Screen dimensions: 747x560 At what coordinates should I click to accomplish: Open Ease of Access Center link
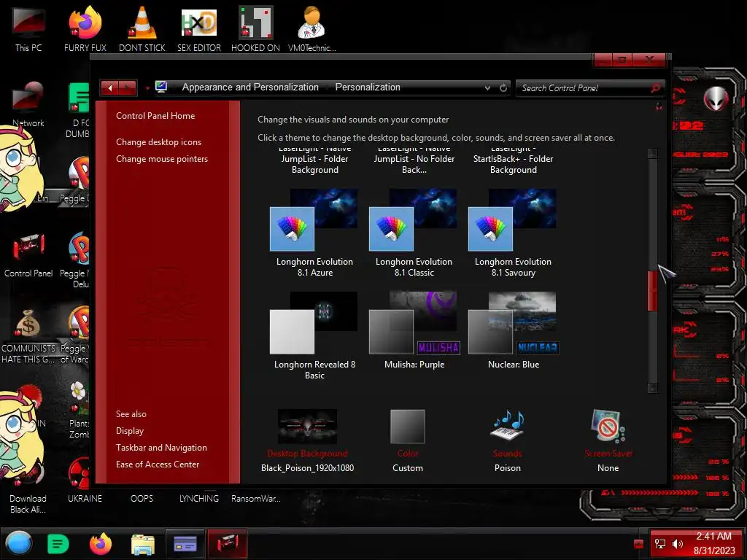pyautogui.click(x=158, y=464)
